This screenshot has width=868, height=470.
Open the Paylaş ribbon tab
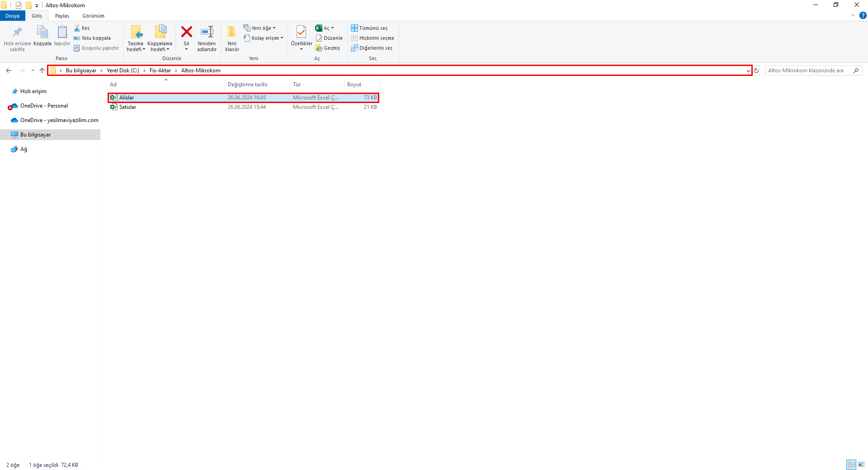62,16
